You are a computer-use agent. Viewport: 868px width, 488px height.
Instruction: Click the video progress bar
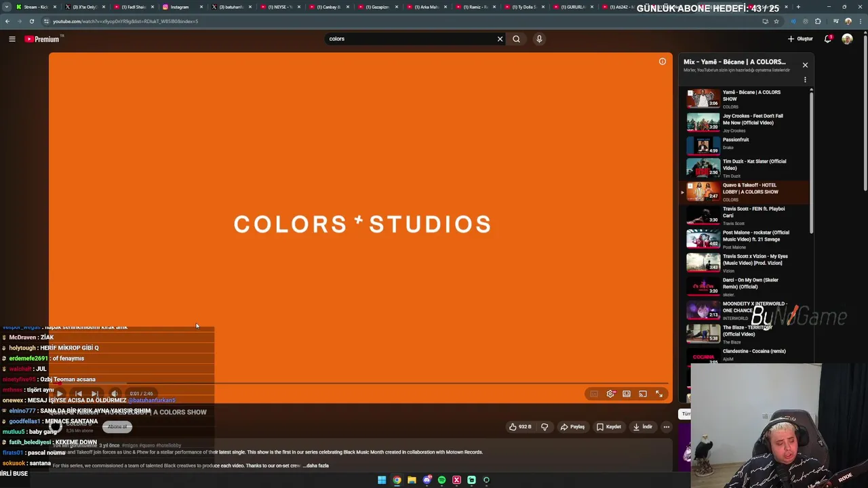[x=360, y=384]
